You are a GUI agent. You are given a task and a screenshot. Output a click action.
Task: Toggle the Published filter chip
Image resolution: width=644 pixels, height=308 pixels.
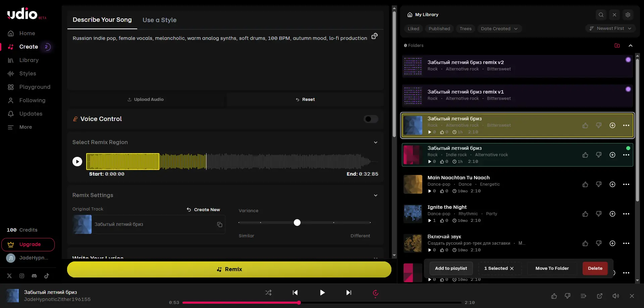click(439, 29)
